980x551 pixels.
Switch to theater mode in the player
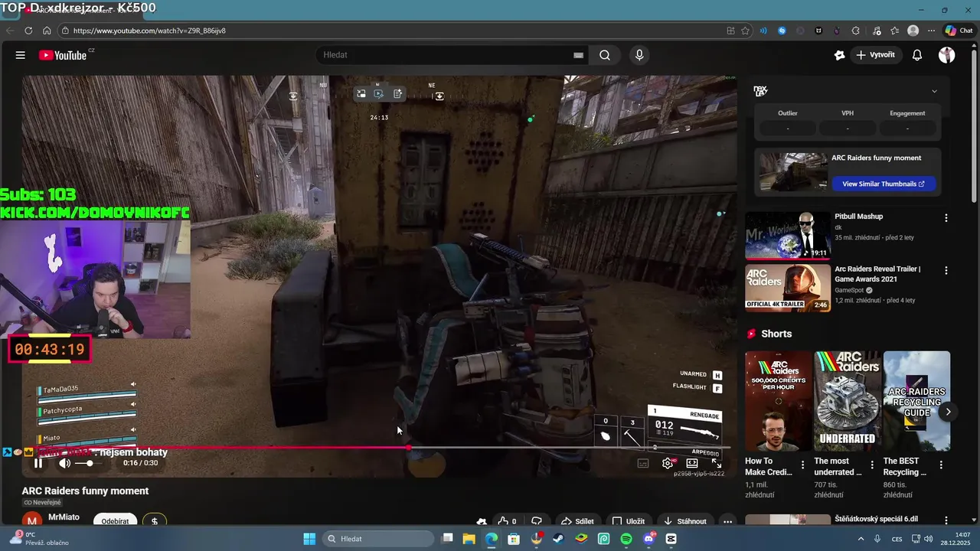(x=692, y=463)
